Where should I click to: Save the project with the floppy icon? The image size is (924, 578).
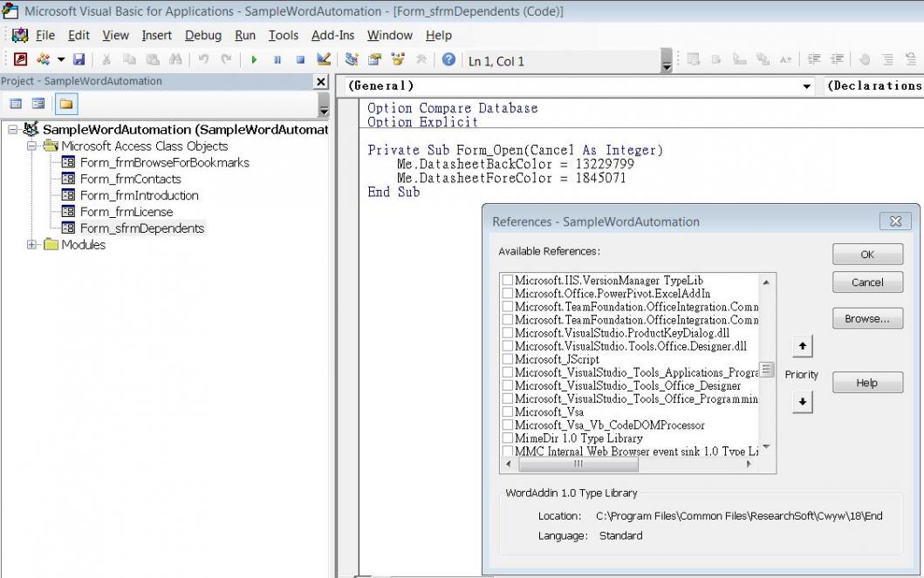(x=79, y=59)
